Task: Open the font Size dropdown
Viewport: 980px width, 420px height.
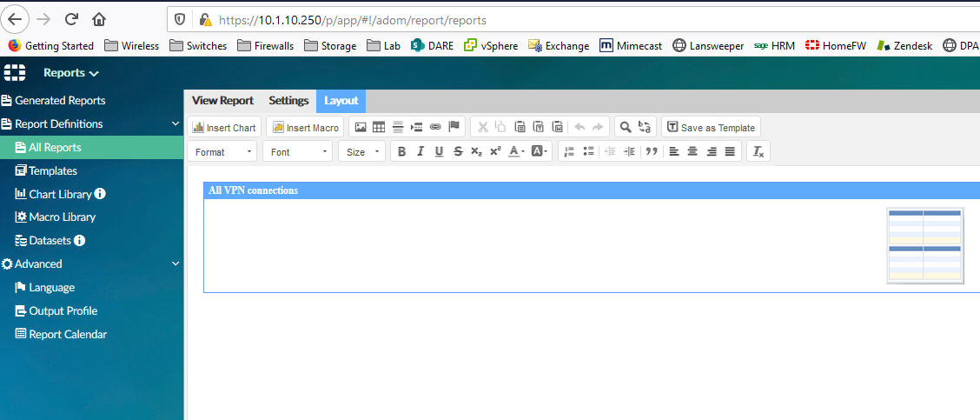Action: point(362,151)
